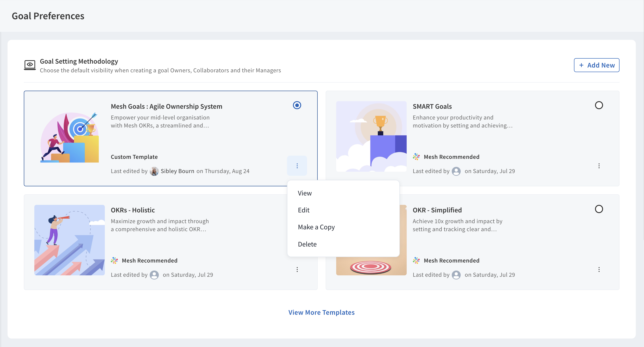Choose Edit from the context menu
Viewport: 644px width, 347px height.
click(303, 210)
